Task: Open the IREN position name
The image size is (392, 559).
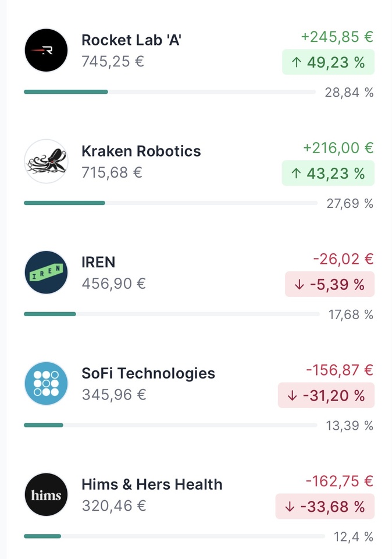Action: click(x=98, y=262)
